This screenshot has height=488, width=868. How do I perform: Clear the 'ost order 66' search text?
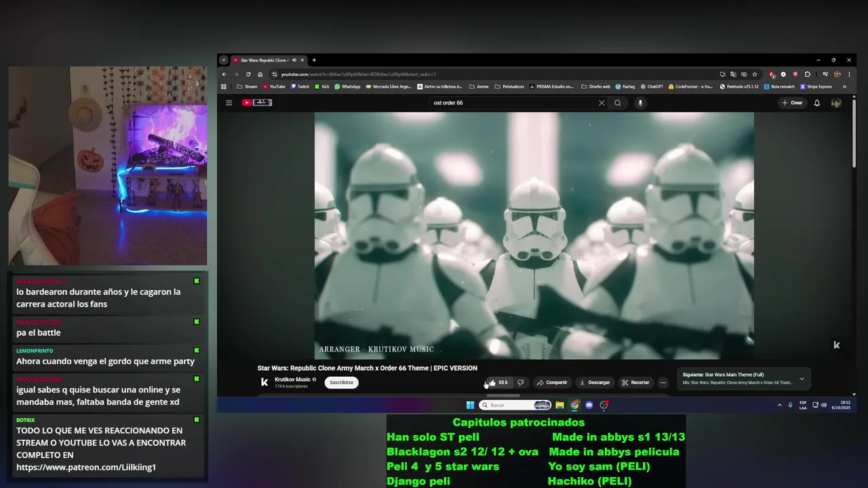(601, 103)
